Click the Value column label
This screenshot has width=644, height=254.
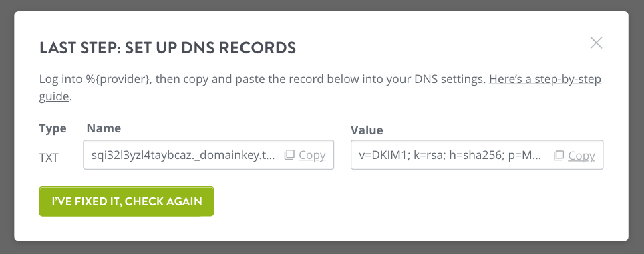point(367,130)
